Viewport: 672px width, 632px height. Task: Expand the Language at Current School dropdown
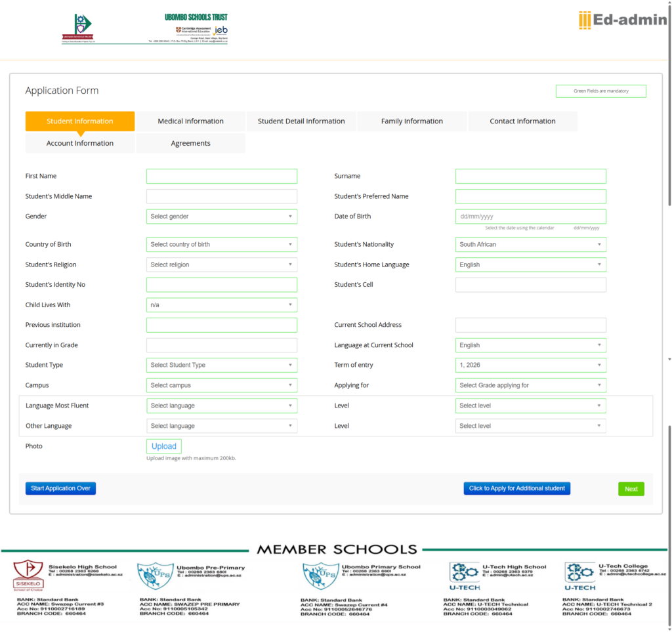point(530,345)
